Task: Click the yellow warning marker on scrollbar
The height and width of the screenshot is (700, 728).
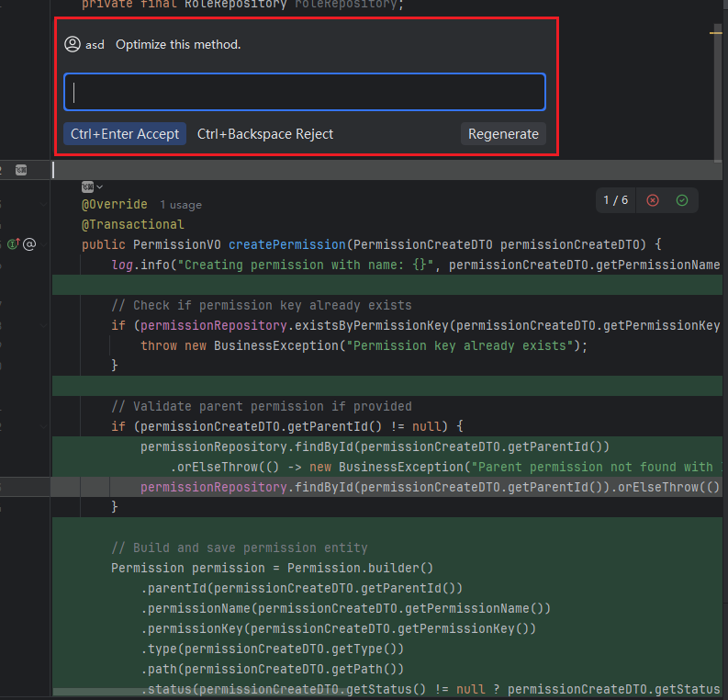Action: [x=716, y=32]
